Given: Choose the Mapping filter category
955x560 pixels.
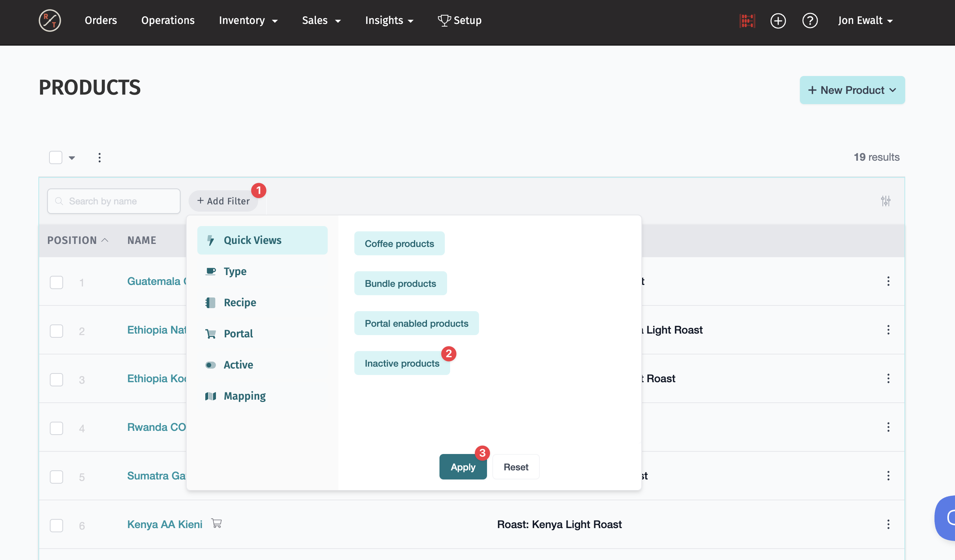Looking at the screenshot, I should click(x=244, y=396).
